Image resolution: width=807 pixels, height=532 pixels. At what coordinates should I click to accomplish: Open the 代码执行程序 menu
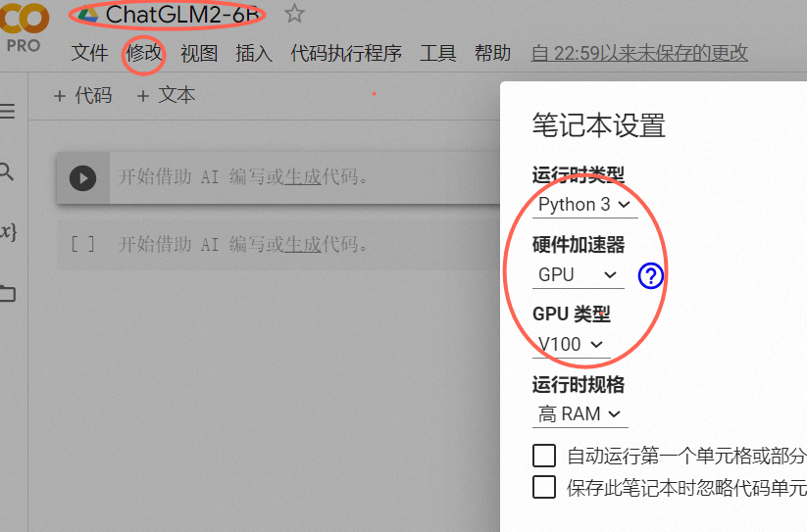345,53
